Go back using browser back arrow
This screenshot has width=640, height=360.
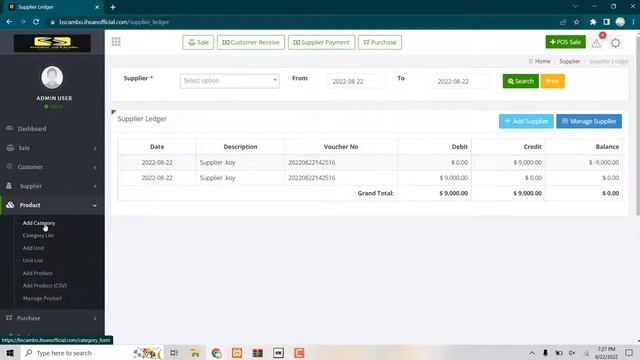coord(9,22)
